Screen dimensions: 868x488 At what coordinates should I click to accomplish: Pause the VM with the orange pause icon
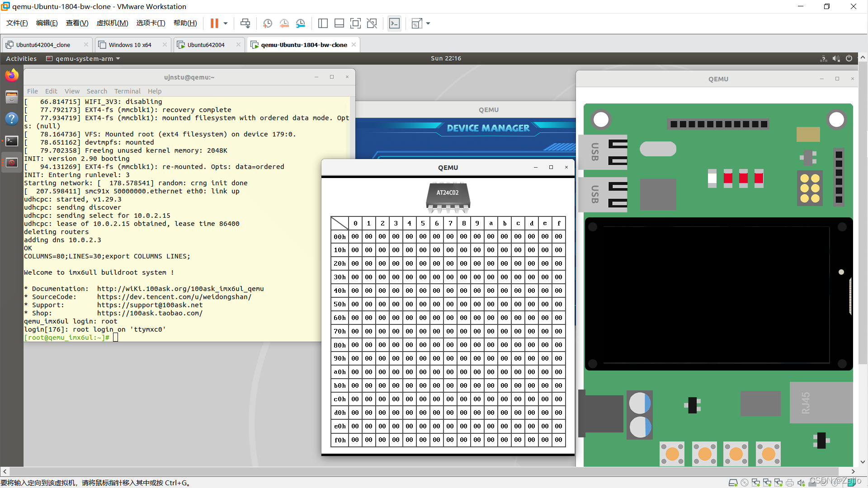[214, 23]
